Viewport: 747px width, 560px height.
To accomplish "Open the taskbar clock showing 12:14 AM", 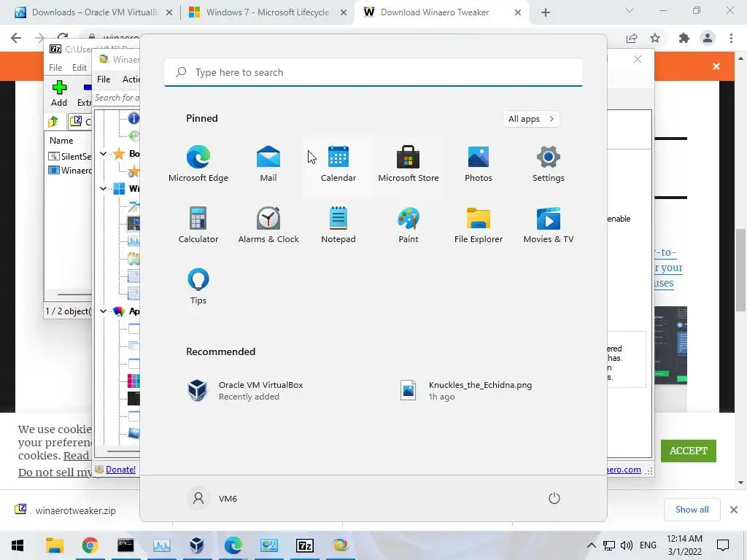I will pos(684,545).
